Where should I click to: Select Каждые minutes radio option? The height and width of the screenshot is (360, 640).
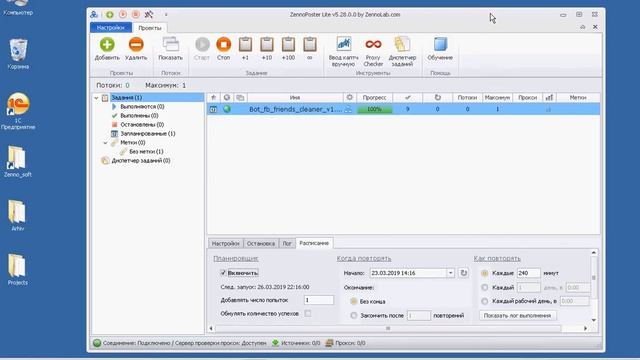484,273
